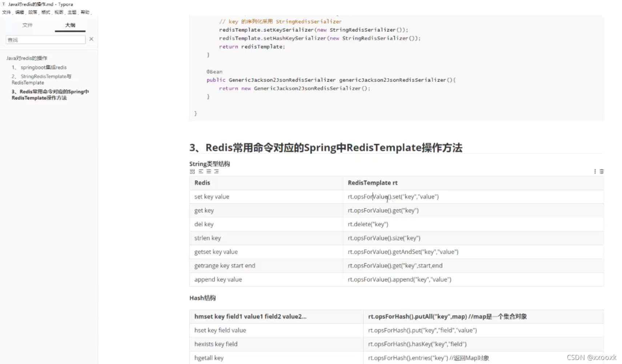Jump to outline item 3 Redis常用命令
622x364 pixels.
click(x=50, y=95)
